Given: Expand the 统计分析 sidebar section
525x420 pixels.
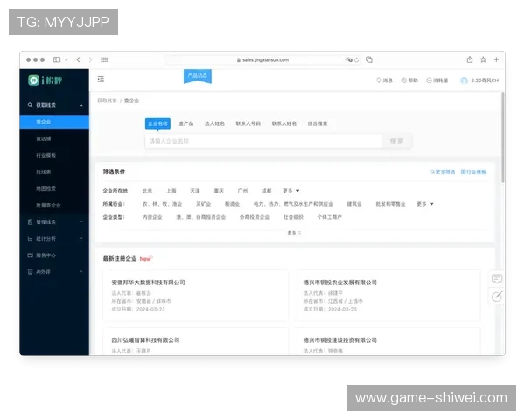Looking at the screenshot, I should (81, 239).
